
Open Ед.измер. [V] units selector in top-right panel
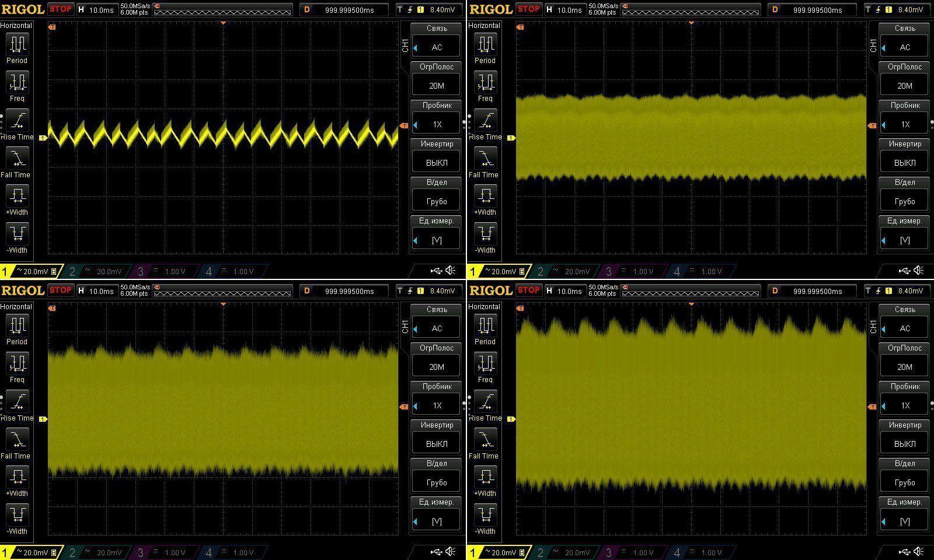click(x=904, y=240)
